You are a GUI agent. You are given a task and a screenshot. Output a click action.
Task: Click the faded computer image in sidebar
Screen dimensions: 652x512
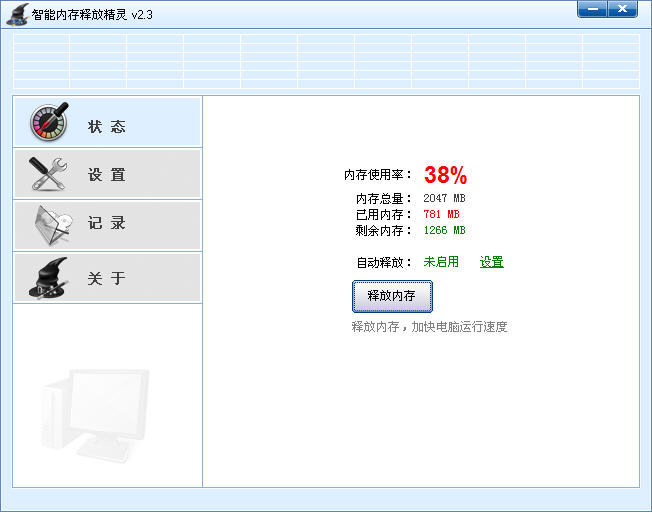point(94,412)
